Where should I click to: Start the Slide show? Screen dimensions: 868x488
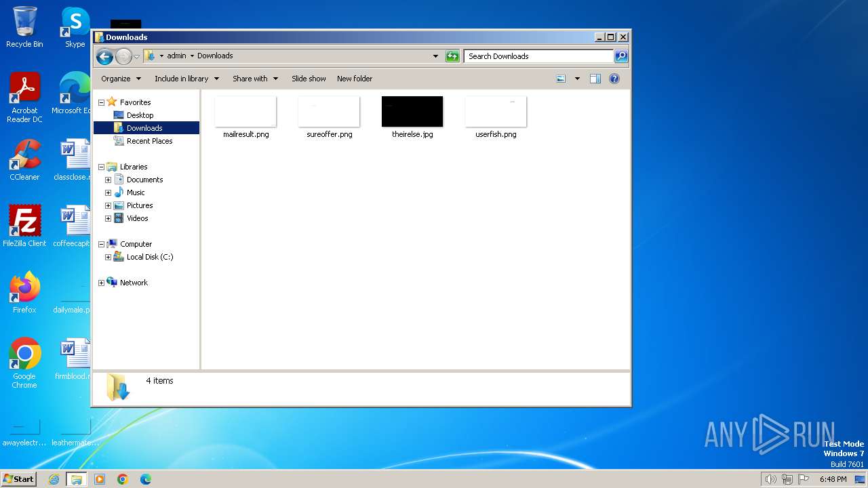[x=309, y=79]
